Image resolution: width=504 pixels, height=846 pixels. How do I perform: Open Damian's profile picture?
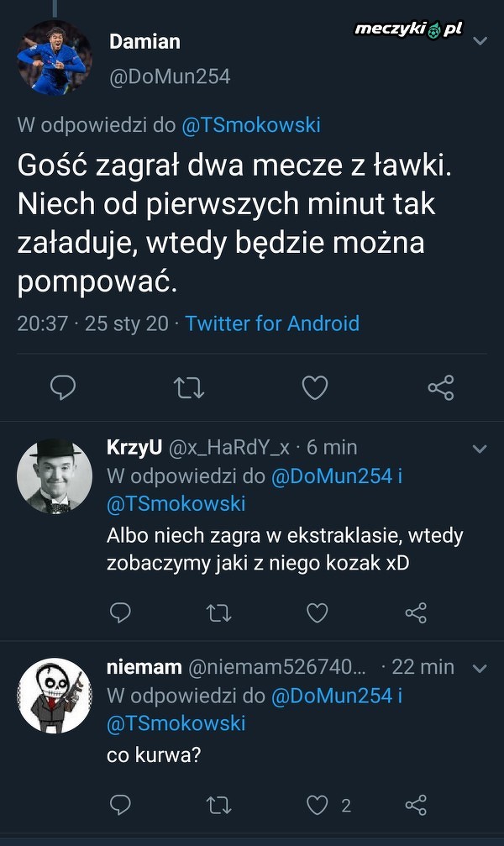[55, 57]
